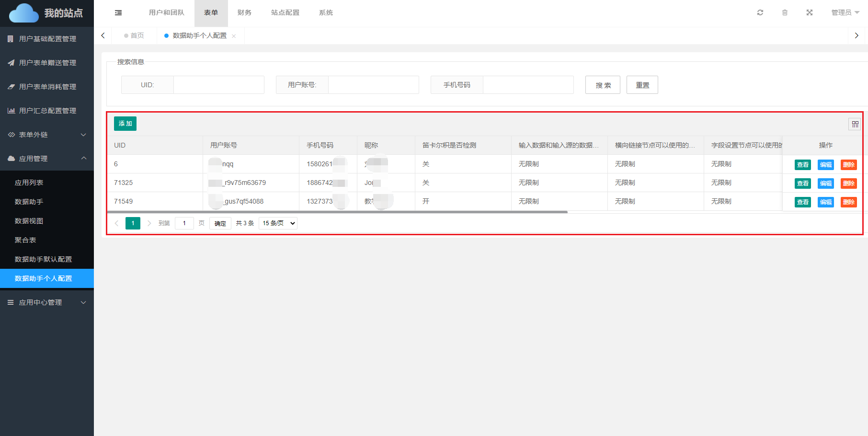Open table column filter grid icon

[x=855, y=124]
